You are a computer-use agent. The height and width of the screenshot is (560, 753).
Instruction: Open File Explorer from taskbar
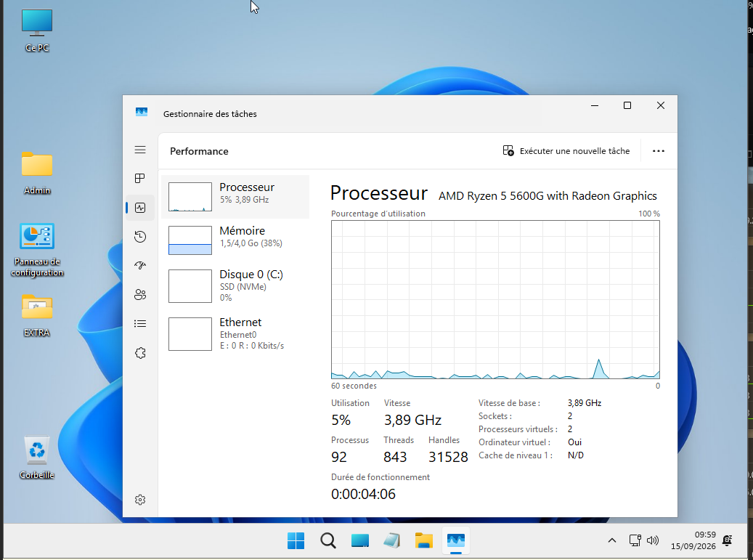point(424,541)
